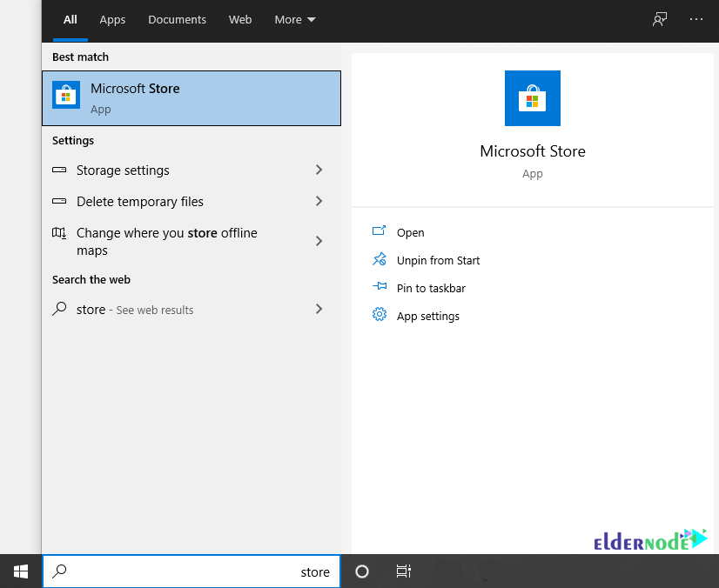Image resolution: width=719 pixels, height=588 pixels.
Task: Select the Documents search tab
Action: (x=177, y=18)
